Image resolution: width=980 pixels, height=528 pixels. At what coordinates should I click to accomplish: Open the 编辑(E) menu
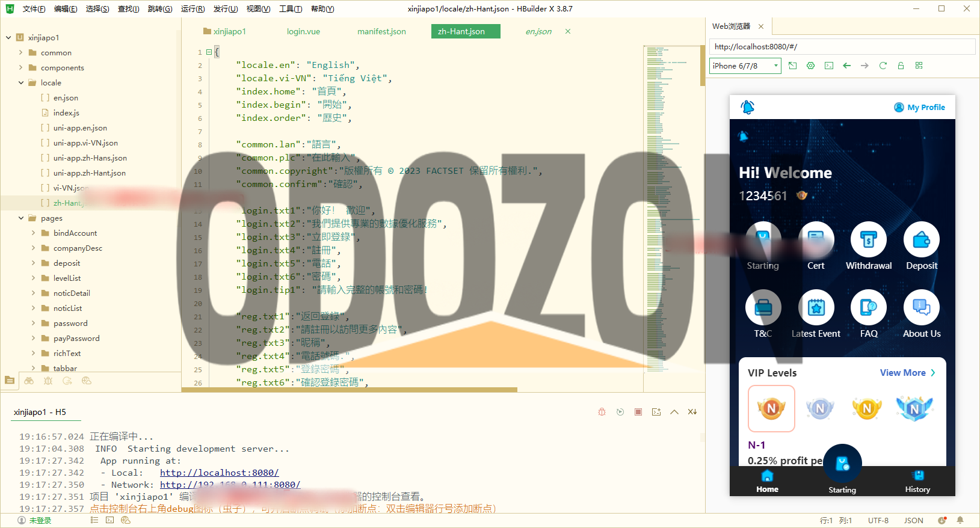point(66,9)
